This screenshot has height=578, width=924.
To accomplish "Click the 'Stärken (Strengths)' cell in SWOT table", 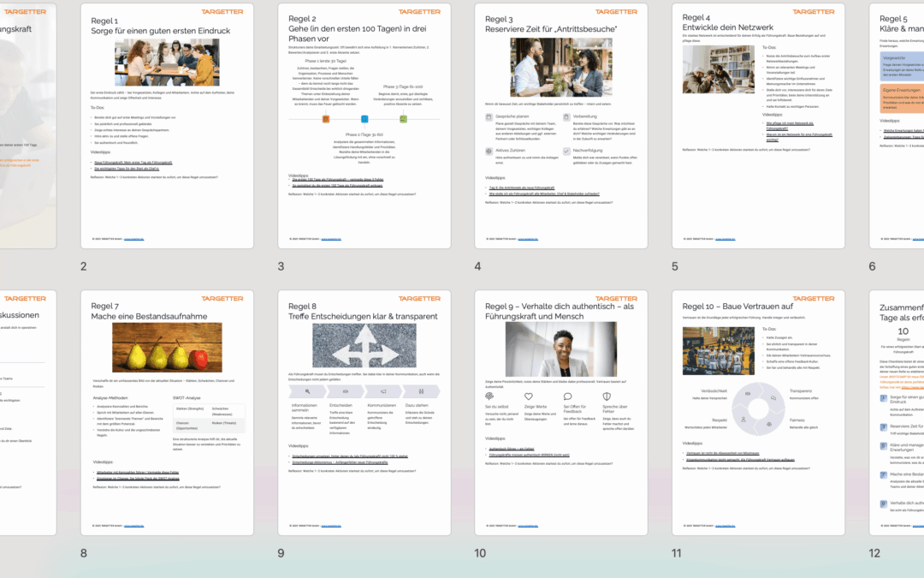I will click(x=190, y=408).
